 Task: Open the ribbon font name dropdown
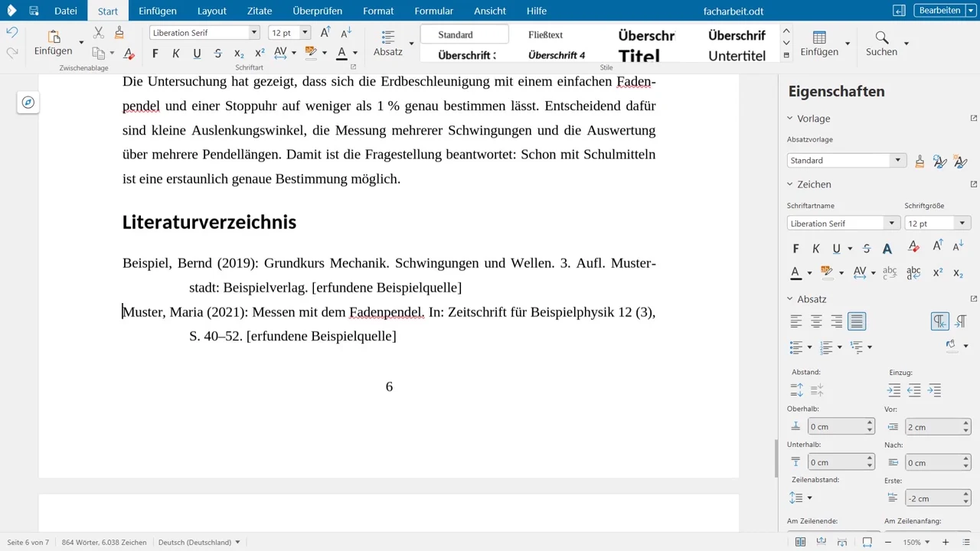point(254,32)
